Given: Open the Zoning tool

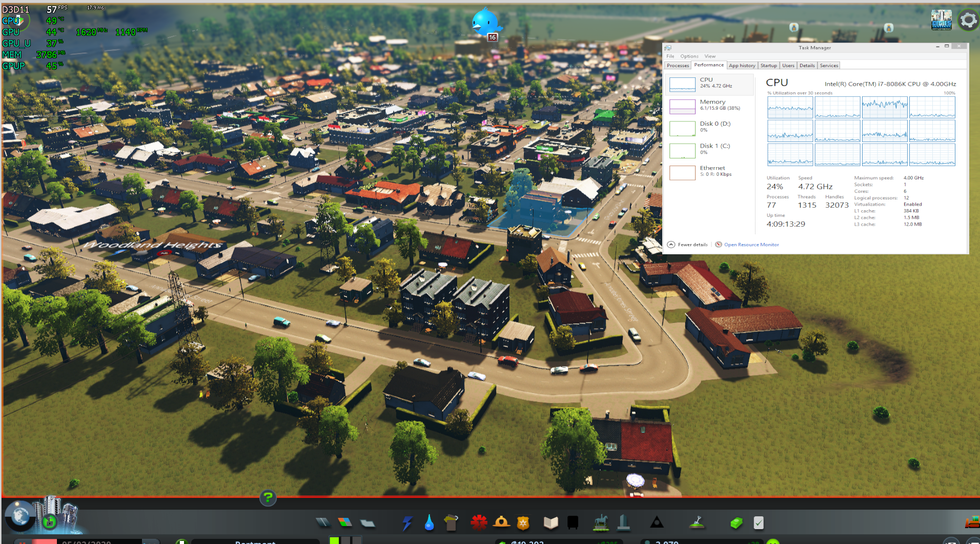Looking at the screenshot, I should pos(345,522).
